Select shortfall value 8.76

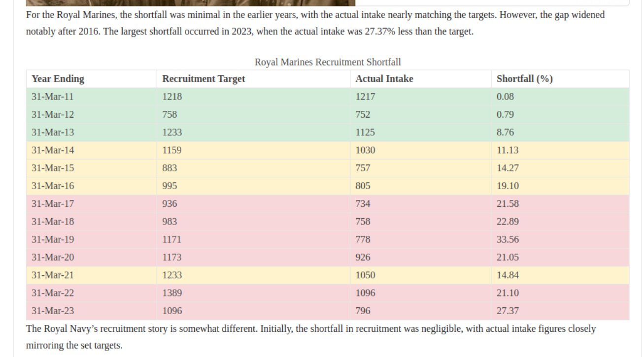[x=560, y=132]
